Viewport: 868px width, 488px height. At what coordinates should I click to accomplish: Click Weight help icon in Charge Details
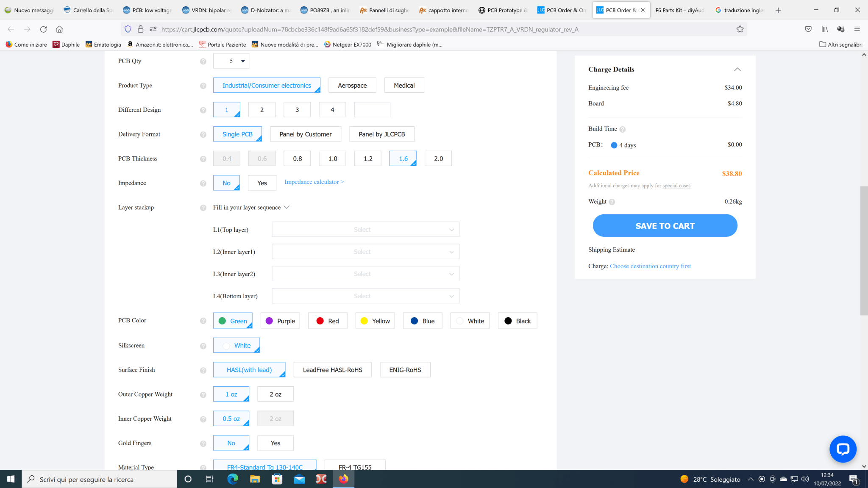[x=612, y=202]
